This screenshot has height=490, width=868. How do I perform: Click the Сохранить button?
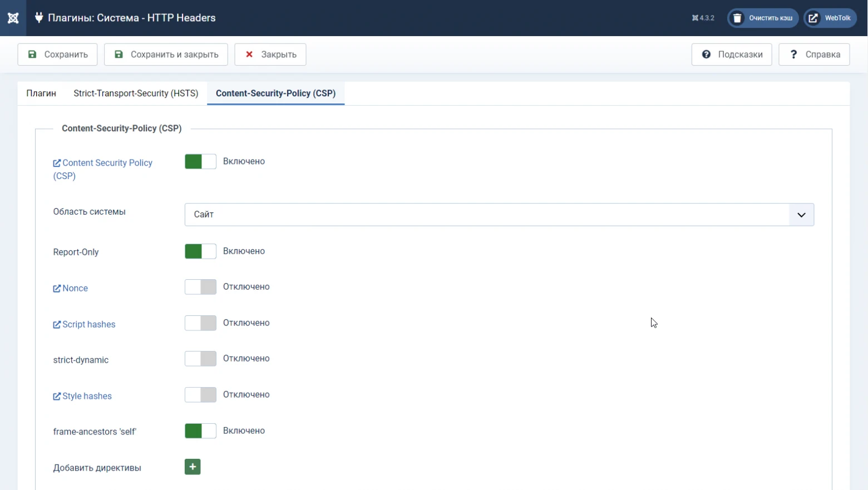coord(57,55)
